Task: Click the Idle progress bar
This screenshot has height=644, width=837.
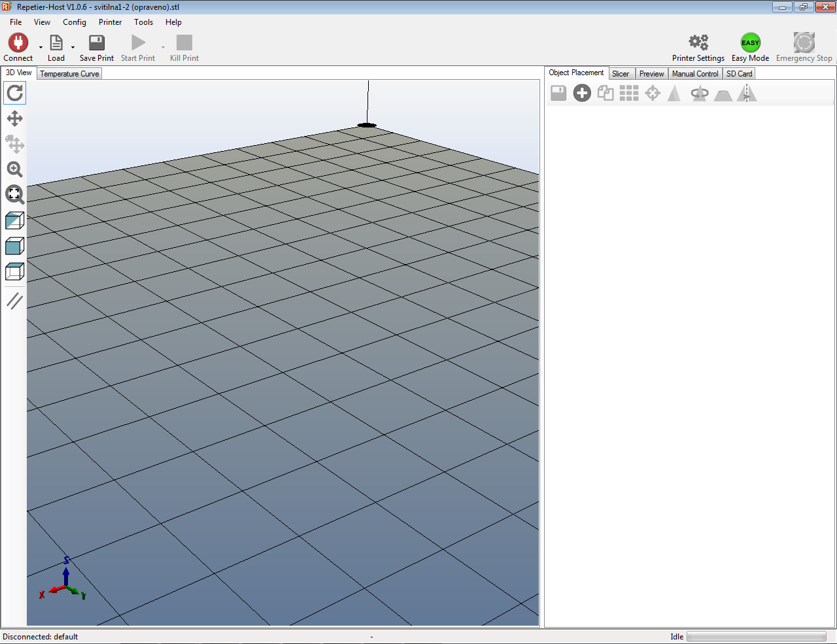Action: click(x=756, y=636)
